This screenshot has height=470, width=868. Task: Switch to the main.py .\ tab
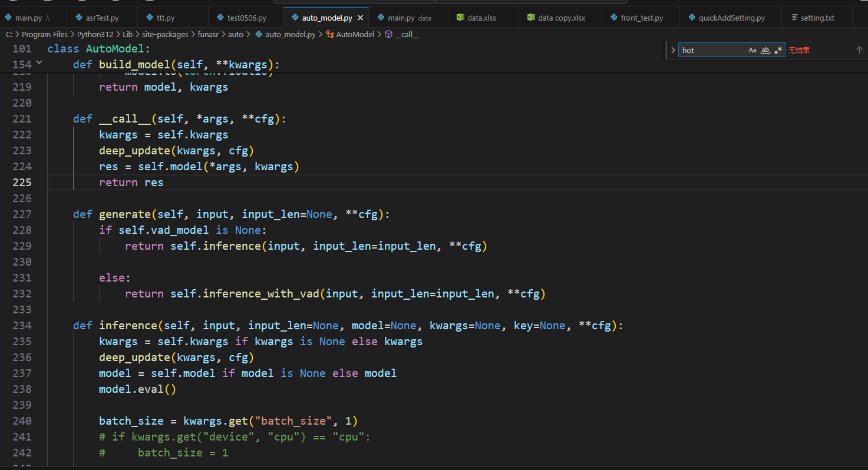point(32,18)
